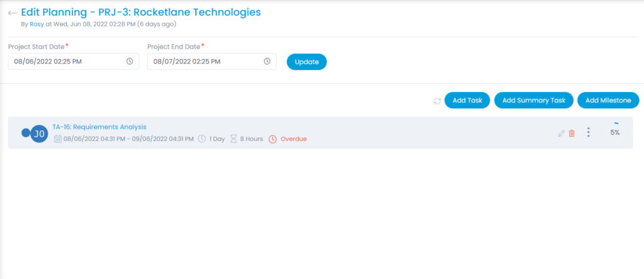Open the Project End Date clock picker
Viewport: 644px width, 279px height.
[x=267, y=61]
